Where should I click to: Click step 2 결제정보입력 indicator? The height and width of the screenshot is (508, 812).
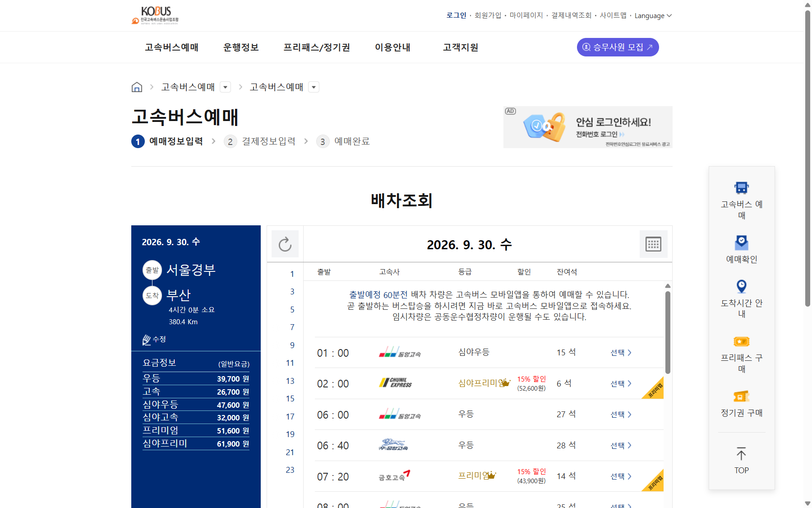pyautogui.click(x=260, y=141)
